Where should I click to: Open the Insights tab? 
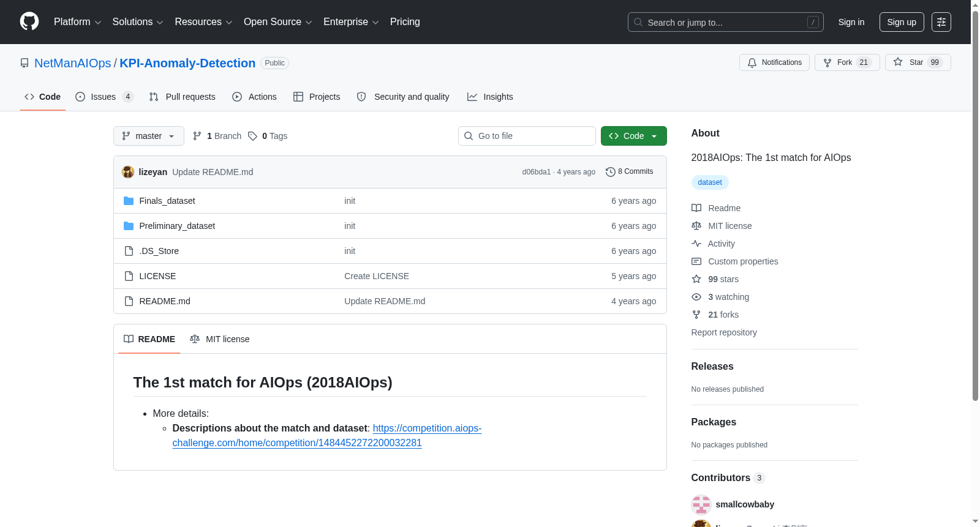(490, 97)
